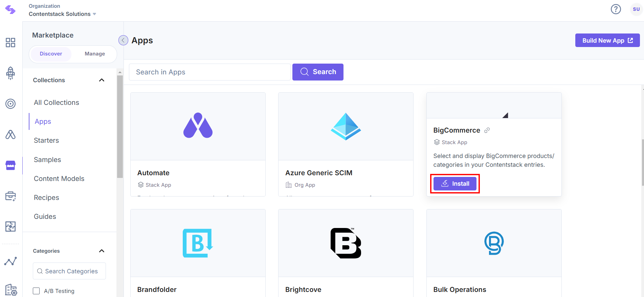Open the Automate app title
Viewport: 644px width, 297px height.
point(153,173)
